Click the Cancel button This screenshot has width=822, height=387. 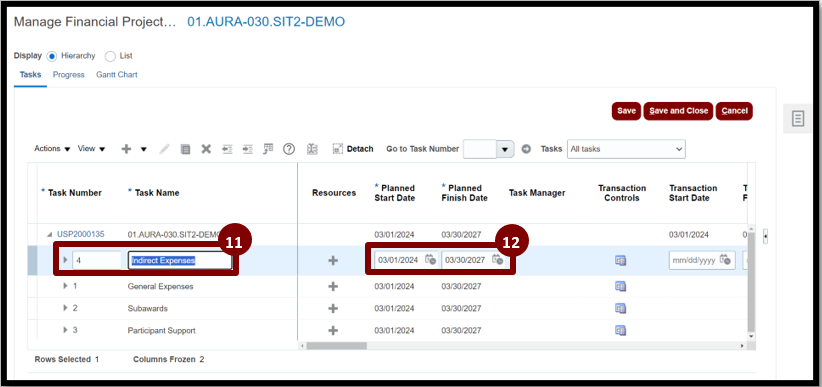734,111
